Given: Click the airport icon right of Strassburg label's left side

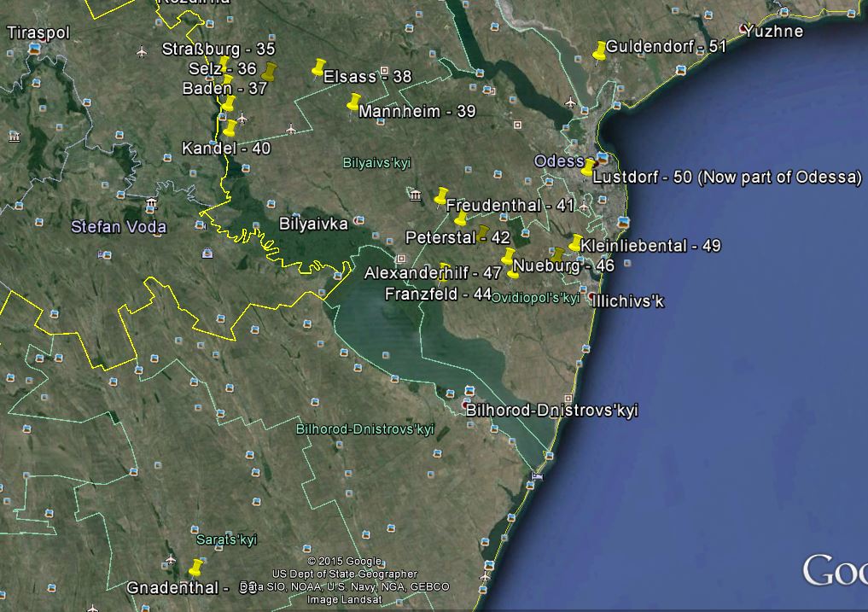Looking at the screenshot, I should pos(141,51).
